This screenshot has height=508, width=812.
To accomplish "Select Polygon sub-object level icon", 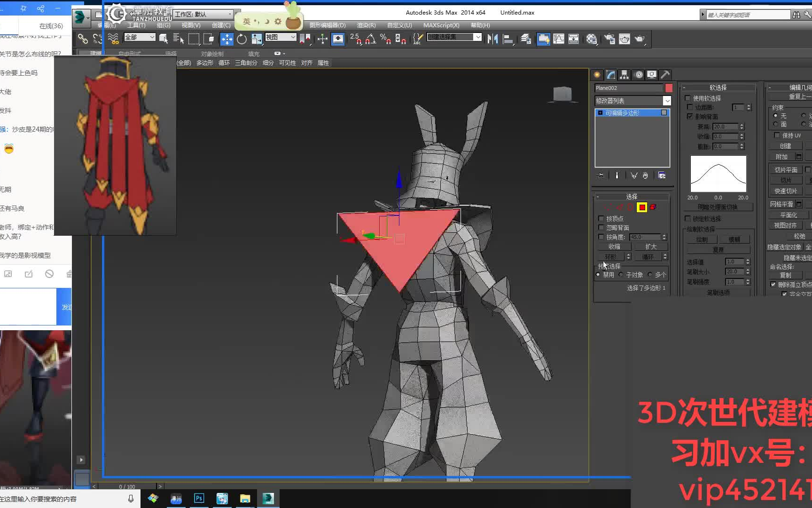I will pyautogui.click(x=642, y=207).
